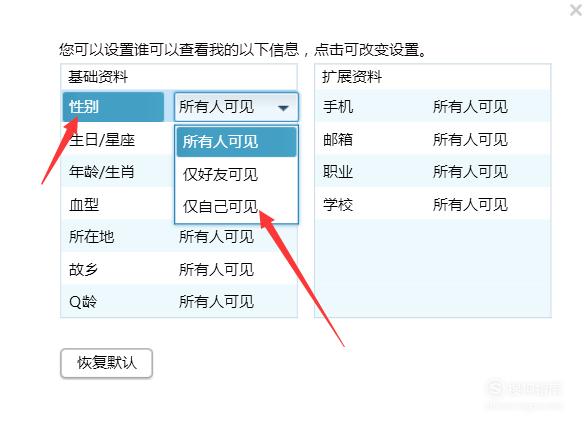Change visibility setting for 故乡
This screenshot has width=586, height=435.
point(216,269)
